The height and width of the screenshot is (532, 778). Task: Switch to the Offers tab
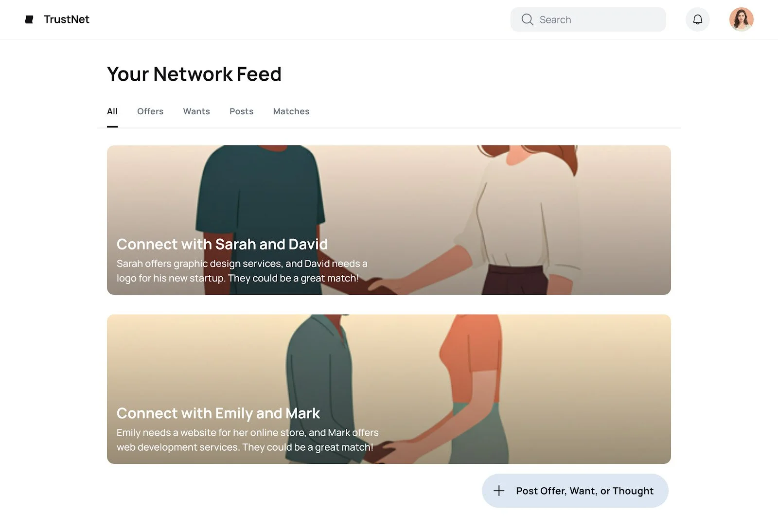pos(150,111)
